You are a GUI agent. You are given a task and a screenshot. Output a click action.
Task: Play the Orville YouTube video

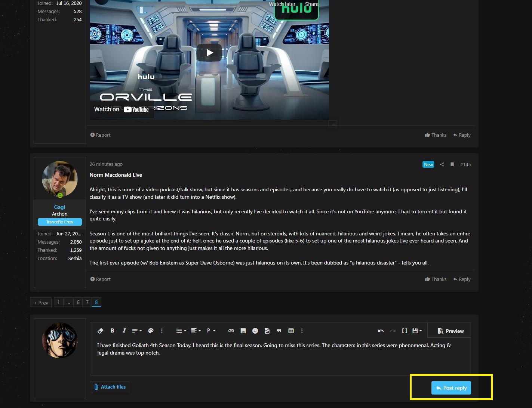click(209, 53)
